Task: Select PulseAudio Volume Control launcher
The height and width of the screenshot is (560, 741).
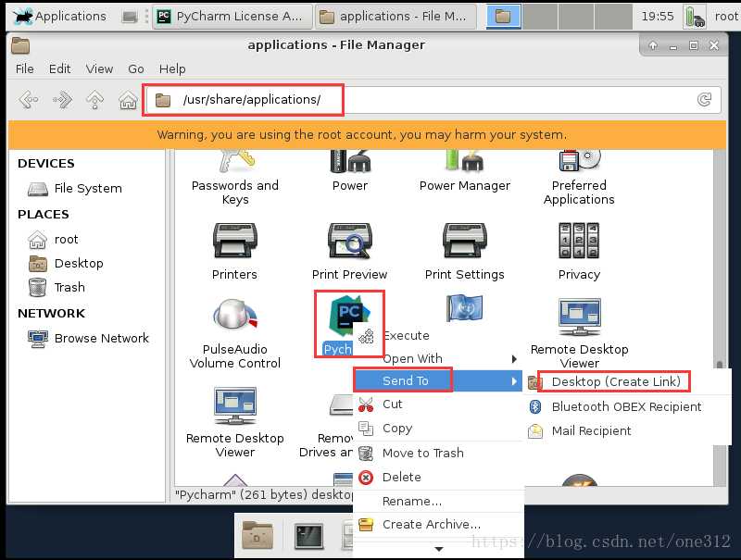Action: [x=235, y=334]
